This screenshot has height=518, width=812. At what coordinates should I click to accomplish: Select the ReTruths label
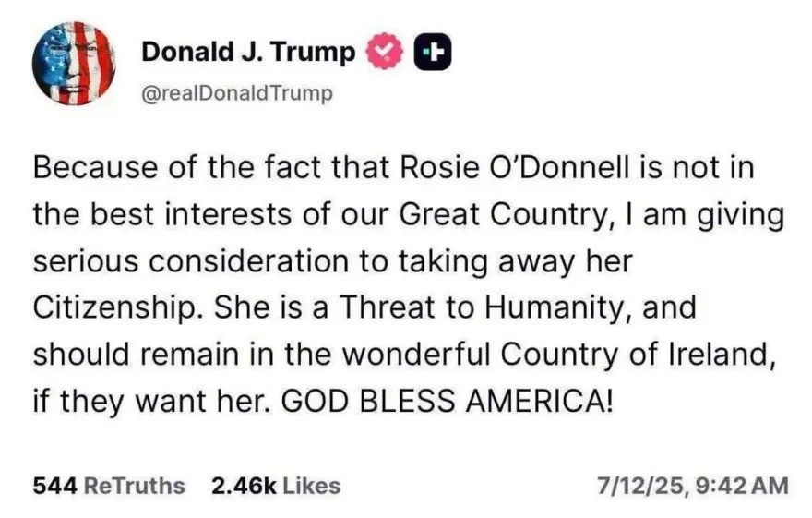tap(134, 486)
